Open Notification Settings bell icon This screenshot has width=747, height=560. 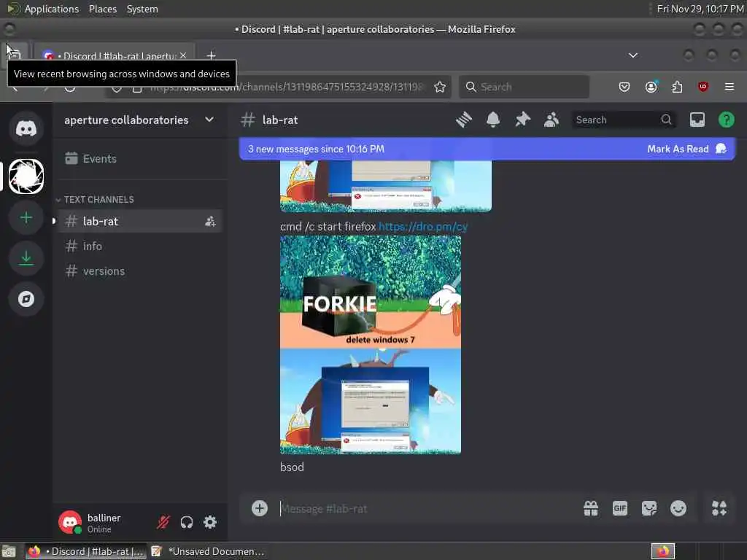[493, 120]
